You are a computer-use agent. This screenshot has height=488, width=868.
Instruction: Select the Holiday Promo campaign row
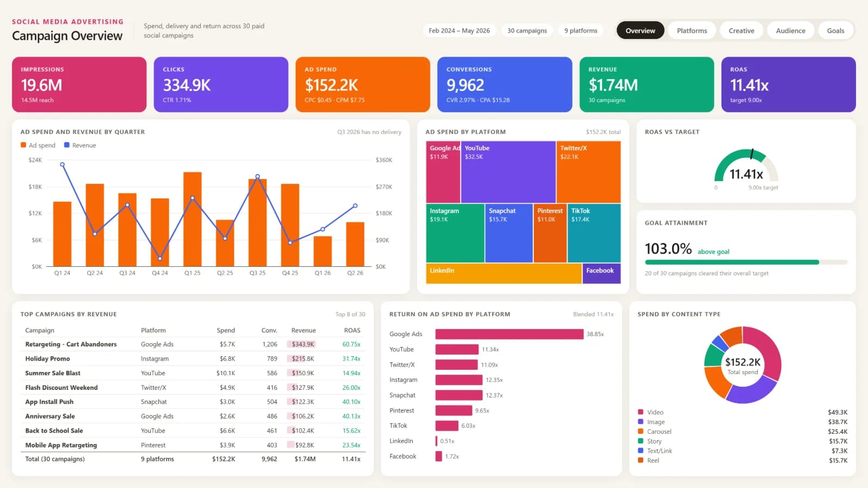[193, 358]
